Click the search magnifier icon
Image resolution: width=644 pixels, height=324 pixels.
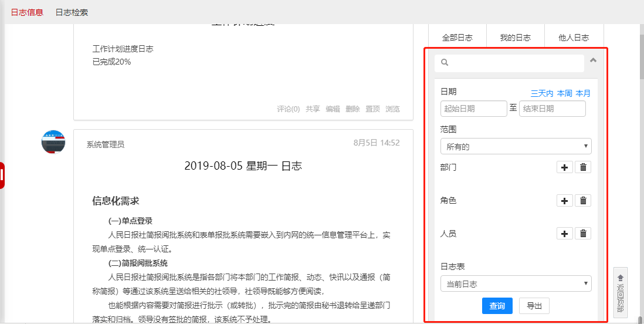click(x=445, y=62)
